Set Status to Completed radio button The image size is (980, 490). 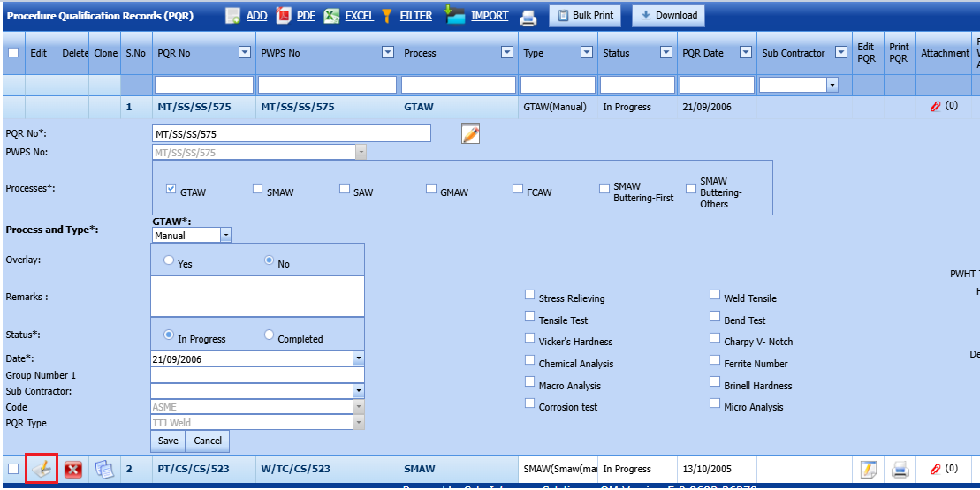click(270, 335)
